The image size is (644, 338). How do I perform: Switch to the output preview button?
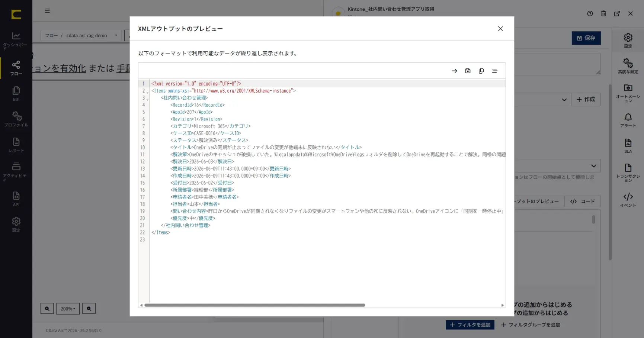(539, 202)
